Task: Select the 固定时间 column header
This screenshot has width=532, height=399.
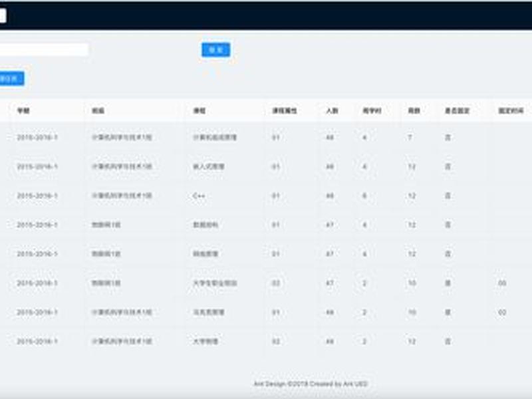Action: [x=511, y=110]
